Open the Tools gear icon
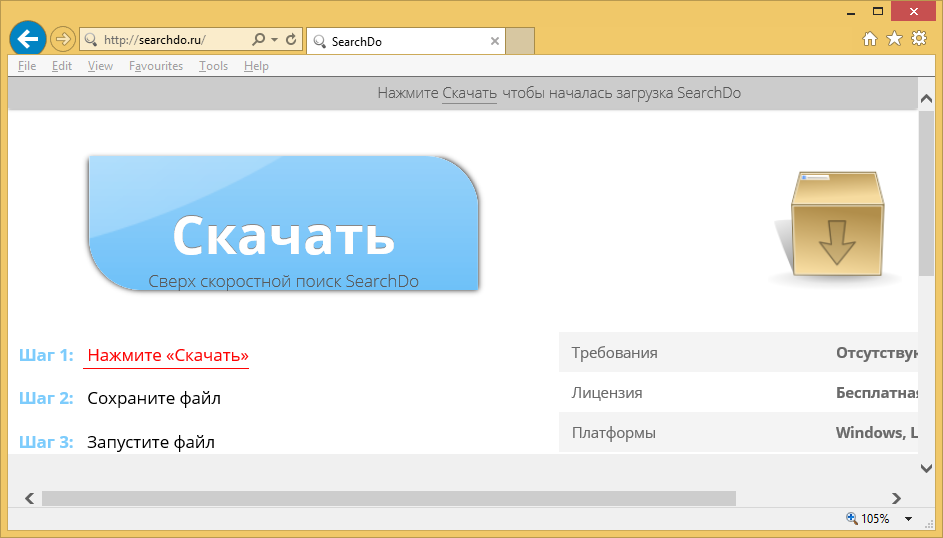This screenshot has width=943, height=538. click(x=918, y=39)
